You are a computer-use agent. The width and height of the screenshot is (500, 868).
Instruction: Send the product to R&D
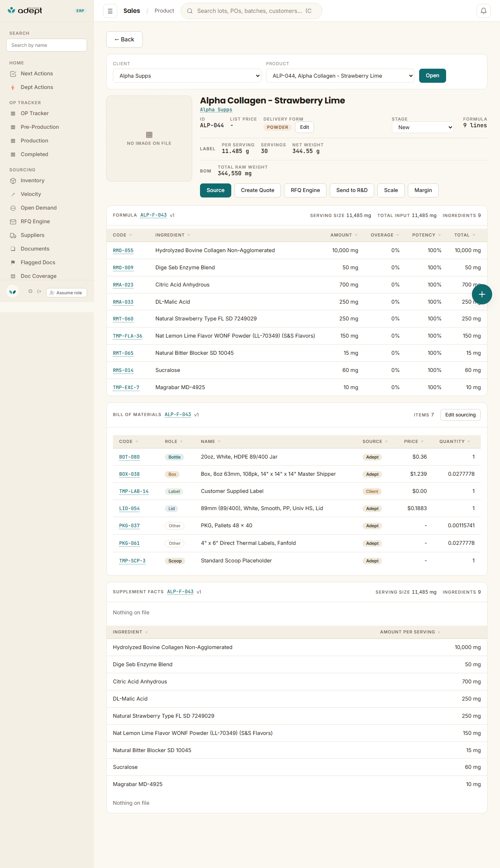click(352, 190)
